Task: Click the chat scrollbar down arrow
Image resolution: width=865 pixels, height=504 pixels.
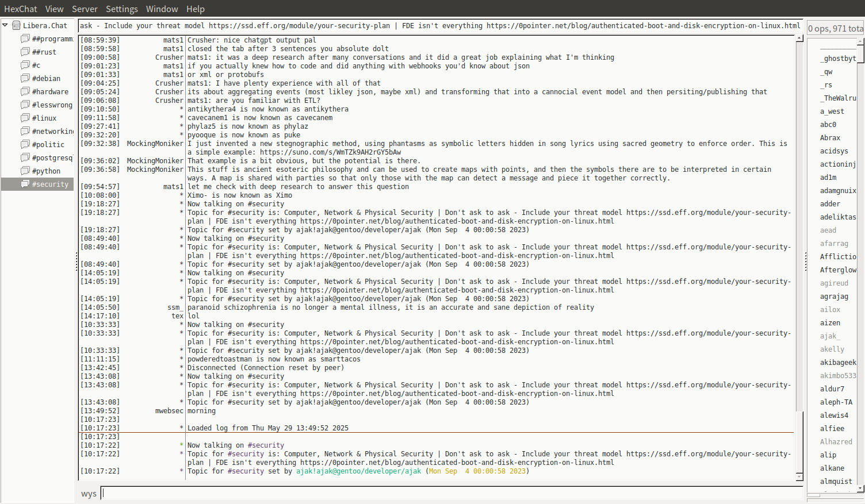Action: [x=799, y=476]
